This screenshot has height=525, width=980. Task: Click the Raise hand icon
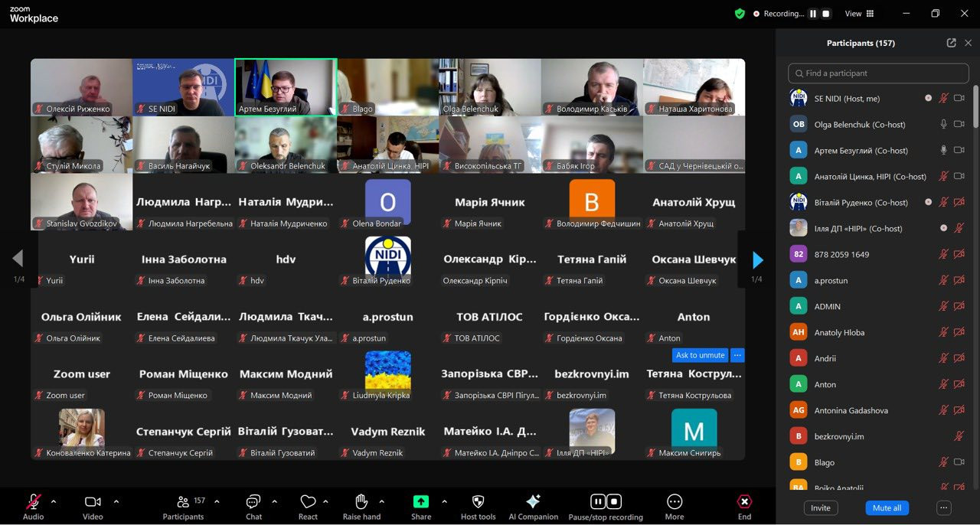(361, 502)
